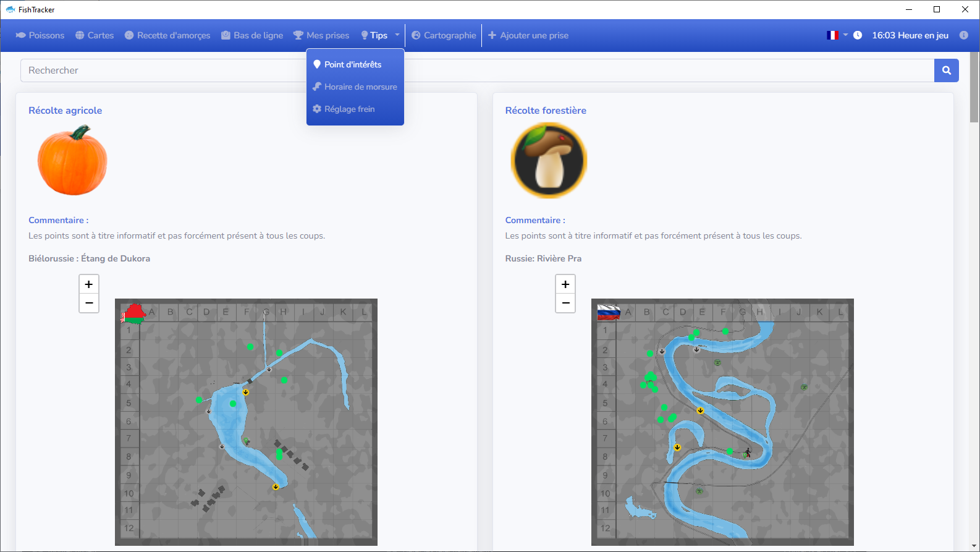Click the blue search magnifier button
This screenshot has height=552, width=980.
click(947, 70)
